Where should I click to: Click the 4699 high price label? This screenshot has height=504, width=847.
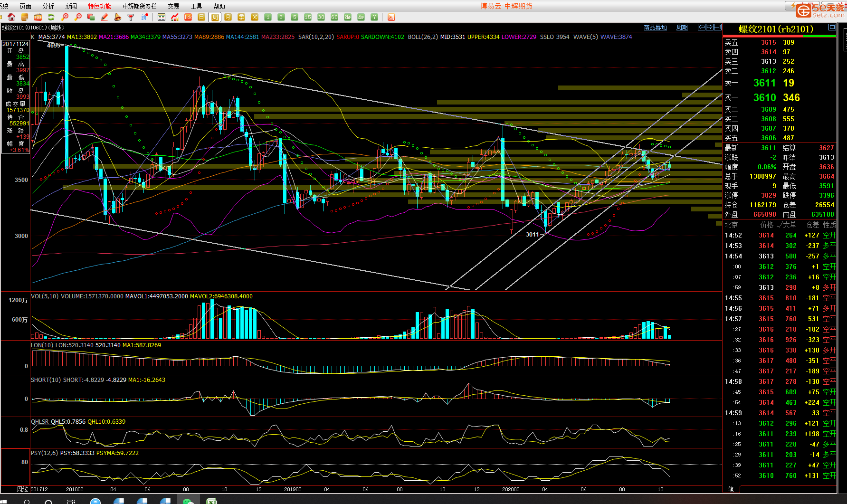point(54,46)
